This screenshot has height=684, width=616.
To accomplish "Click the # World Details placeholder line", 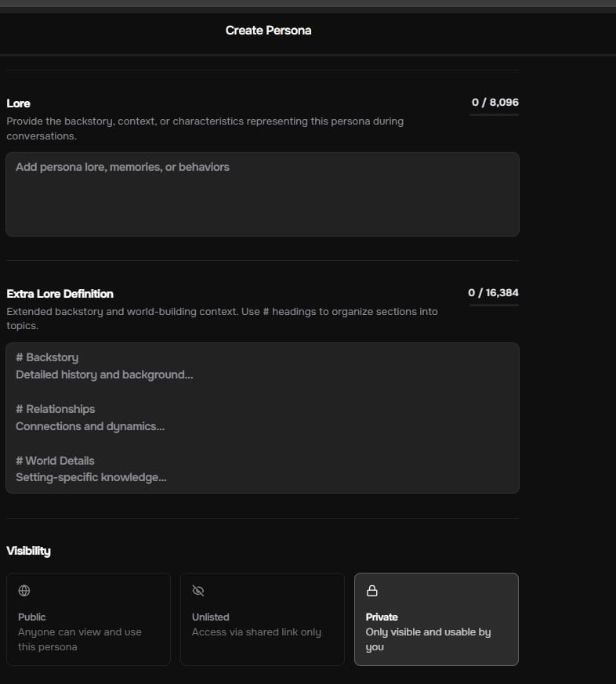I will pyautogui.click(x=55, y=461).
